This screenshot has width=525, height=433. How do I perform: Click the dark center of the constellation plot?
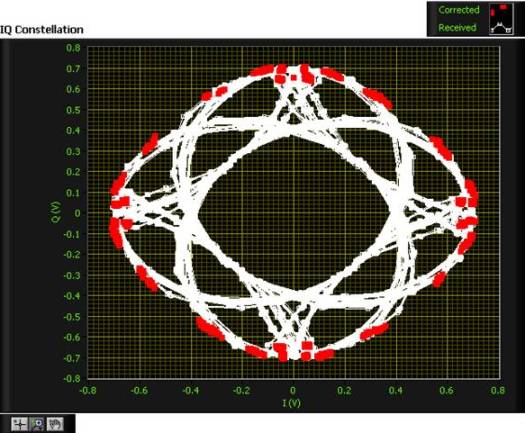click(294, 213)
